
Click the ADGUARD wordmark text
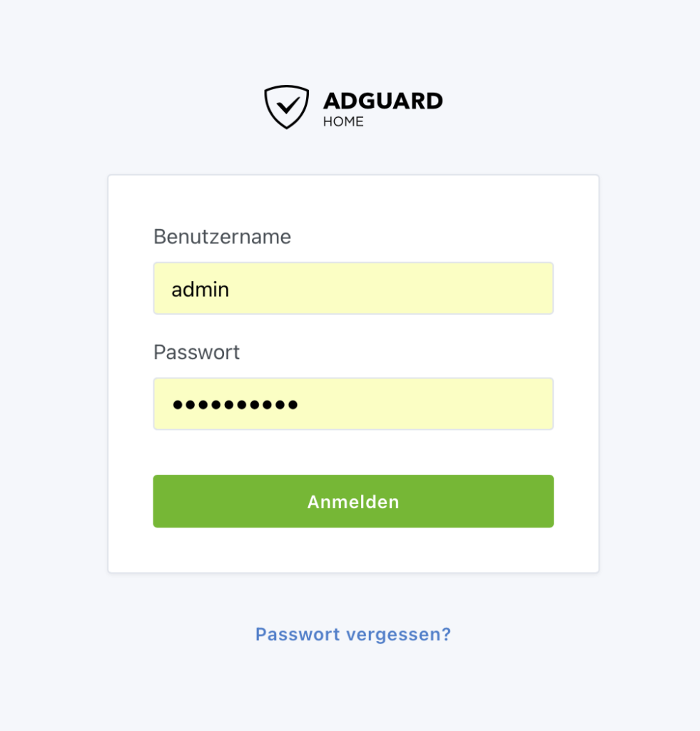tap(384, 100)
